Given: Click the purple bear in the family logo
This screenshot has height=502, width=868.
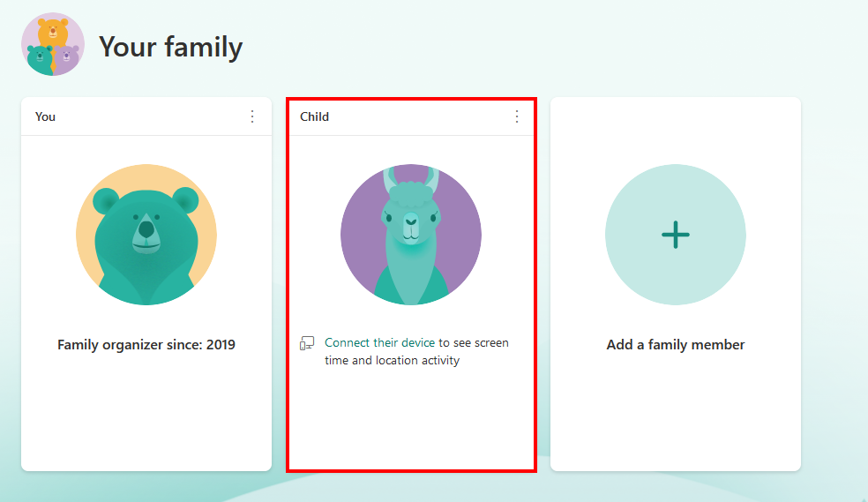Looking at the screenshot, I should click(x=69, y=57).
